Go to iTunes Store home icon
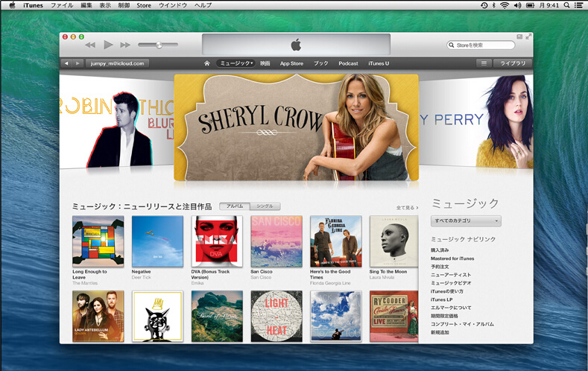Image resolution: width=588 pixels, height=371 pixels. click(x=206, y=63)
